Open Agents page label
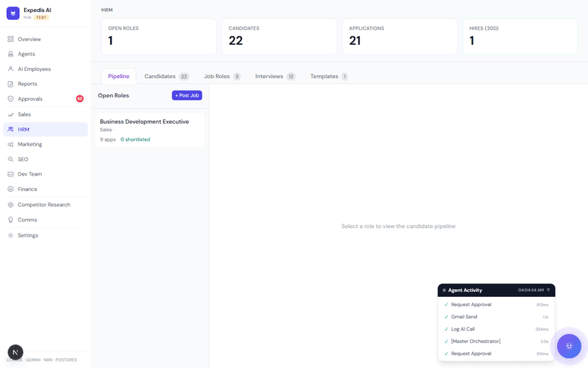This screenshot has height=368, width=588. 26,54
